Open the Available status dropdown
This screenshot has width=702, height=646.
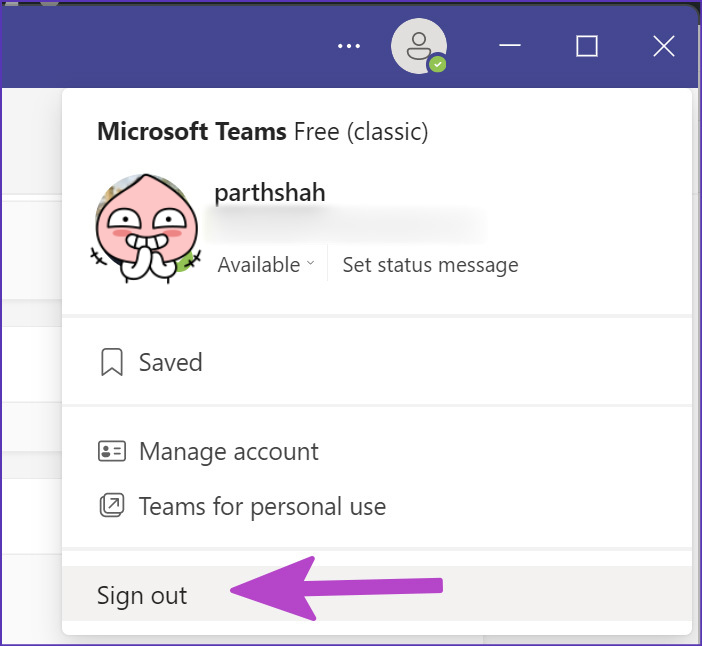click(x=266, y=265)
